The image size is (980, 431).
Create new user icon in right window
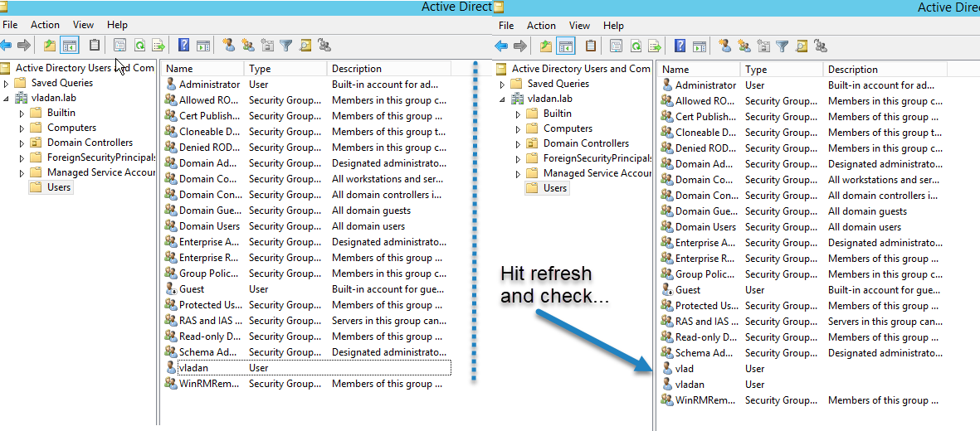(725, 46)
